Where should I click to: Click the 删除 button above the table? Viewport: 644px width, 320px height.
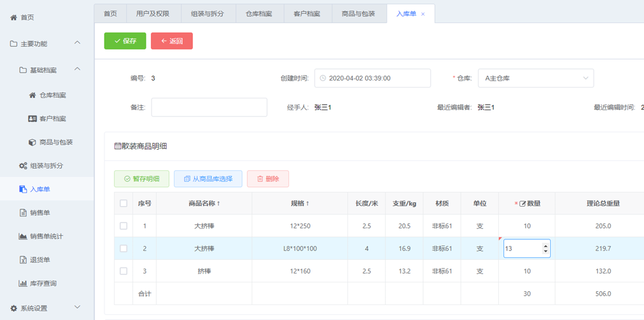pyautogui.click(x=268, y=178)
